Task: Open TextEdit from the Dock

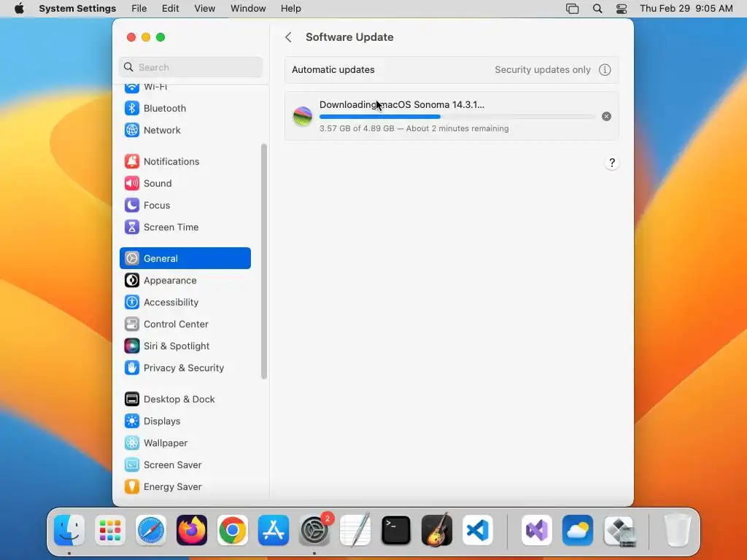Action: pyautogui.click(x=355, y=530)
